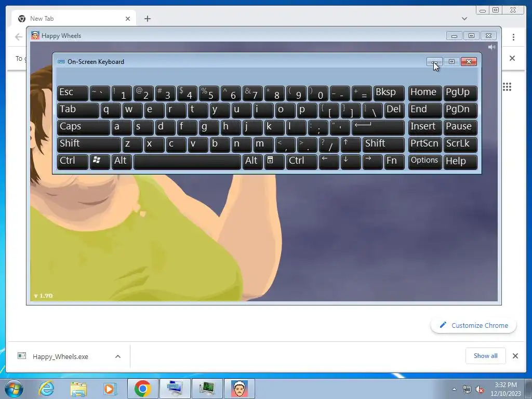The height and width of the screenshot is (399, 532).
Task: Click the PgDn key
Action: click(460, 111)
